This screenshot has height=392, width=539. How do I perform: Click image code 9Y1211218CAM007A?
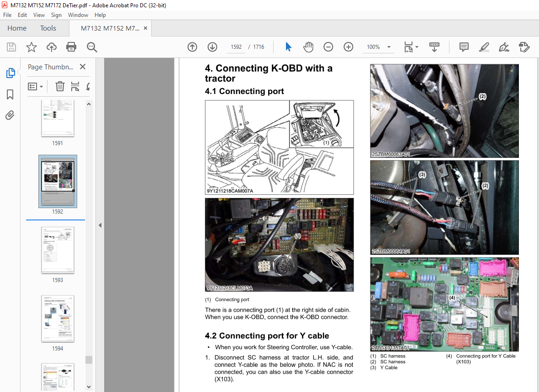tap(230, 191)
